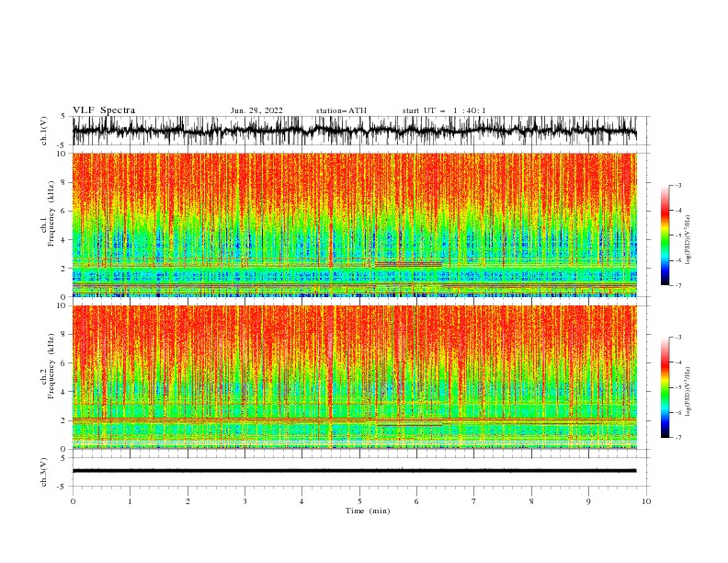
Task: Click the ch.2 frequency tick label '10'
Action: click(61, 305)
